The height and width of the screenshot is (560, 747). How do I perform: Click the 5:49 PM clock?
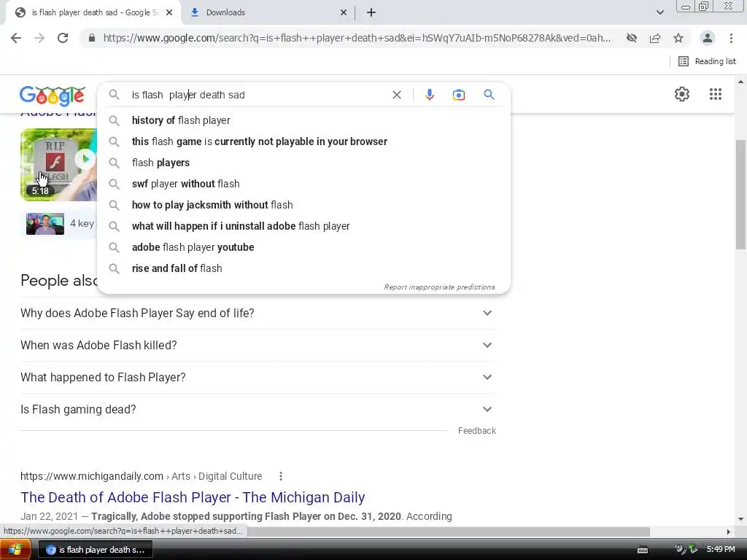tap(720, 550)
